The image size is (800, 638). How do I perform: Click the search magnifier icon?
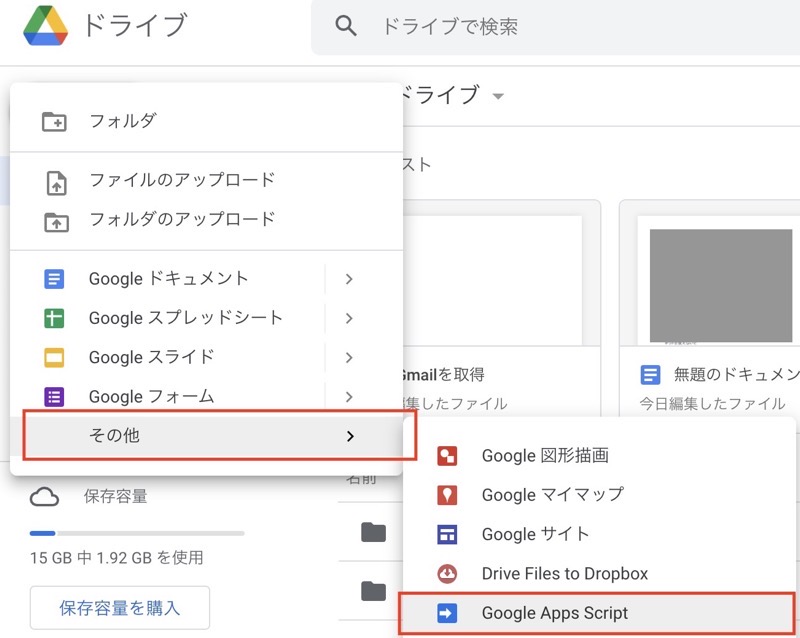point(345,26)
